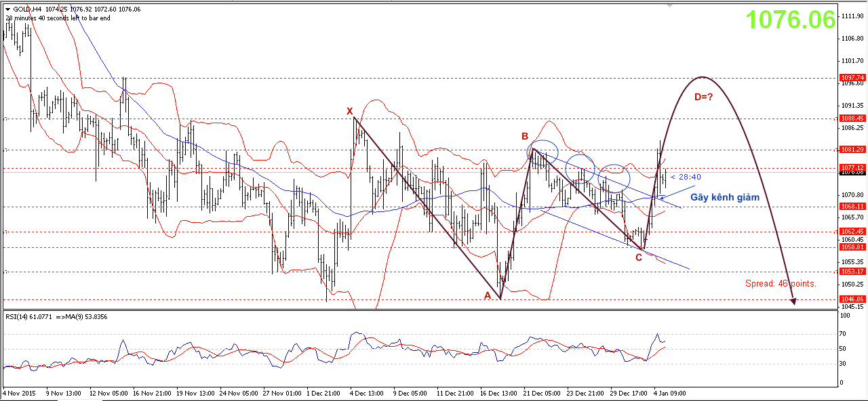Select the 1046.86 red price level tag

coord(852,299)
